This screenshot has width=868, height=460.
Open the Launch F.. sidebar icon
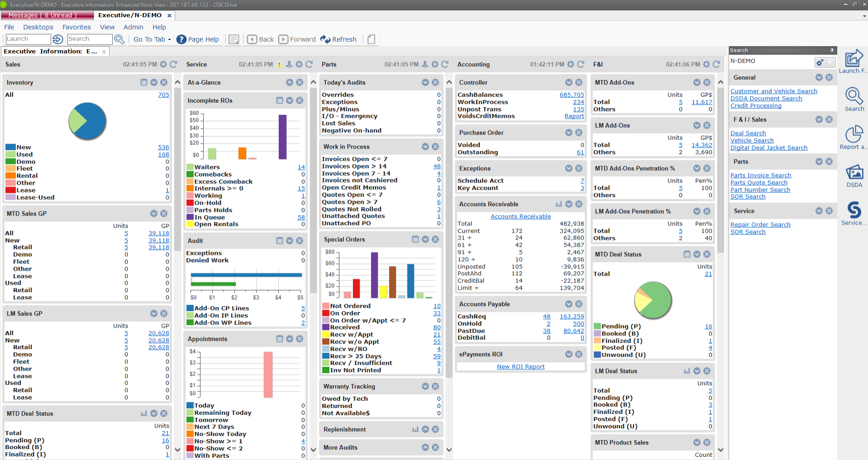pos(854,62)
